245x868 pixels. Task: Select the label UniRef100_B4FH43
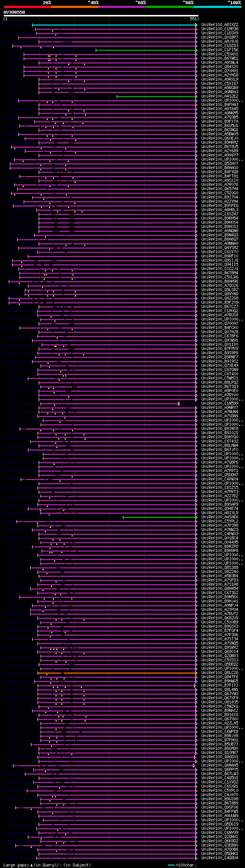pos(220,105)
